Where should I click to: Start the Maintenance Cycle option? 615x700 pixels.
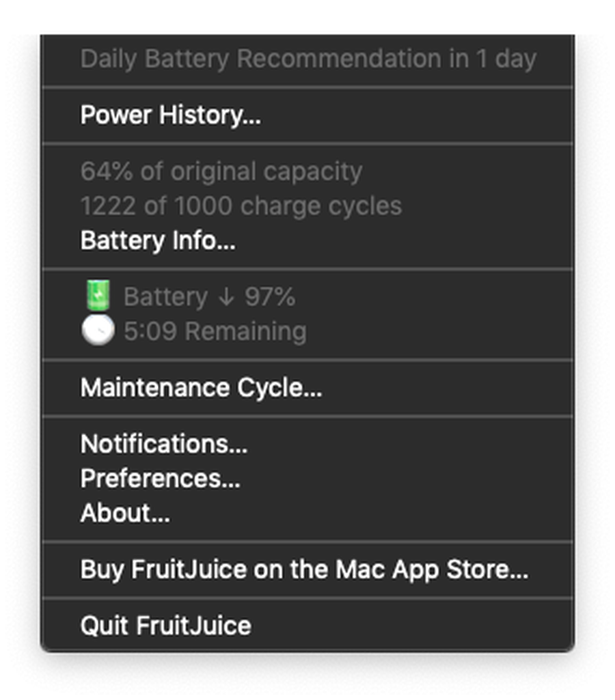[201, 388]
